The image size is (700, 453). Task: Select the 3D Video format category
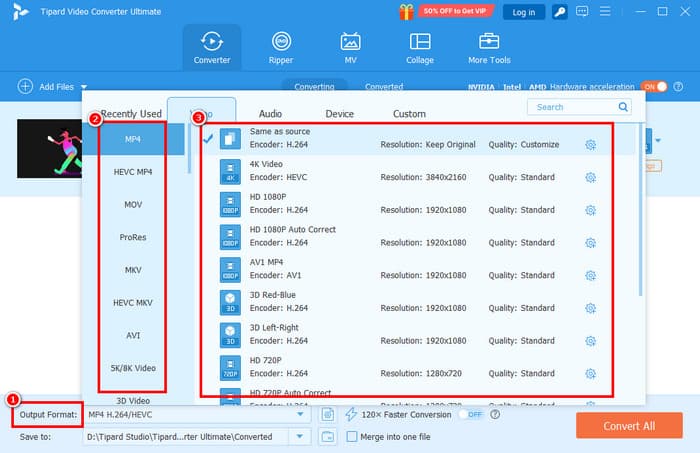point(133,400)
